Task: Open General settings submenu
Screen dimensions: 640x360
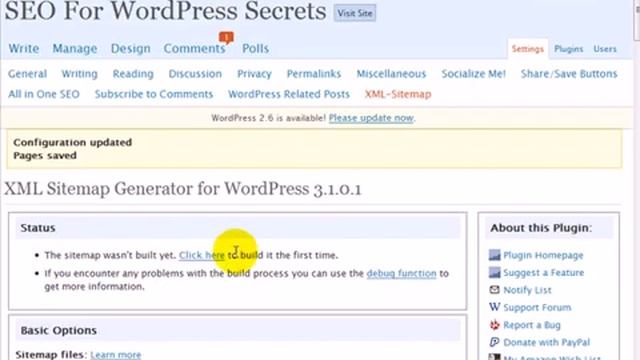Action: tap(27, 74)
